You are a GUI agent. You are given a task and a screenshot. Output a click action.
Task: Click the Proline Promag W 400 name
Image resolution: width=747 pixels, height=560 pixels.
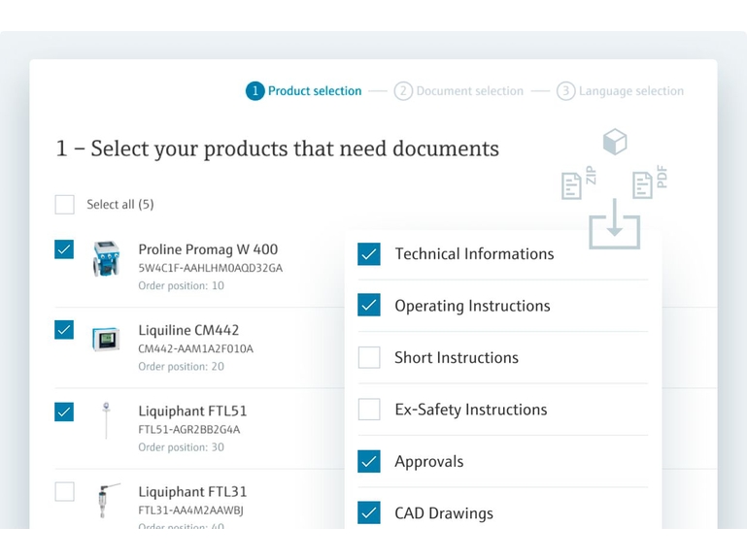tap(208, 249)
